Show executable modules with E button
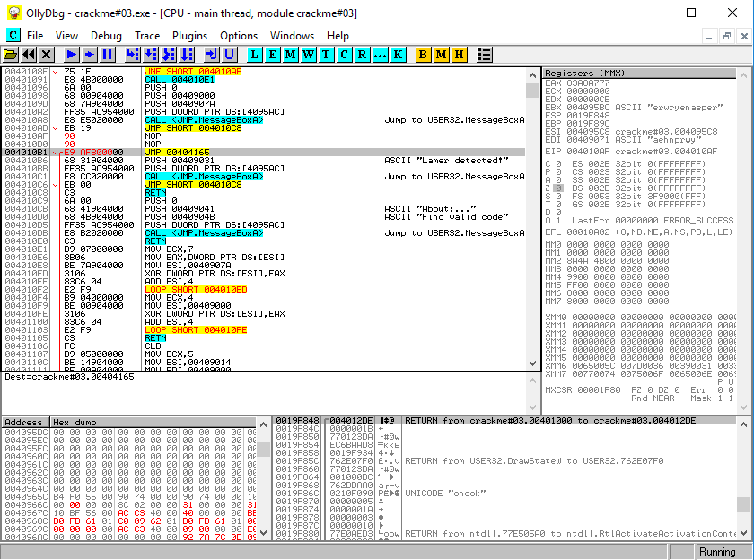This screenshot has width=754, height=560. click(x=272, y=55)
